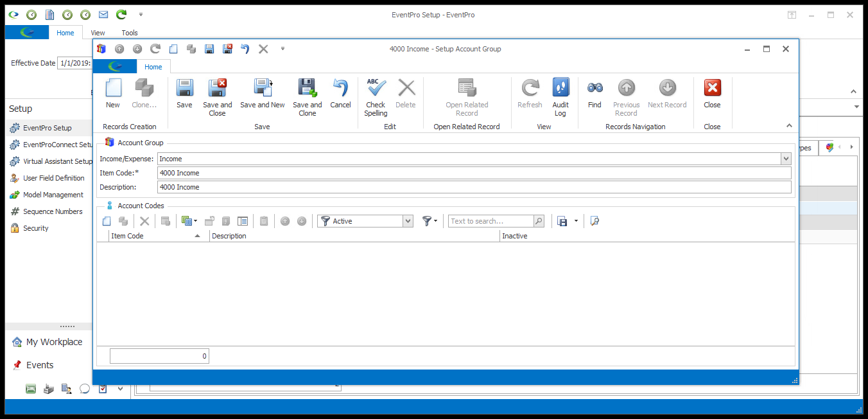Switch to the View tab in EventPro
Screen dimensions: 868x419
(98, 33)
